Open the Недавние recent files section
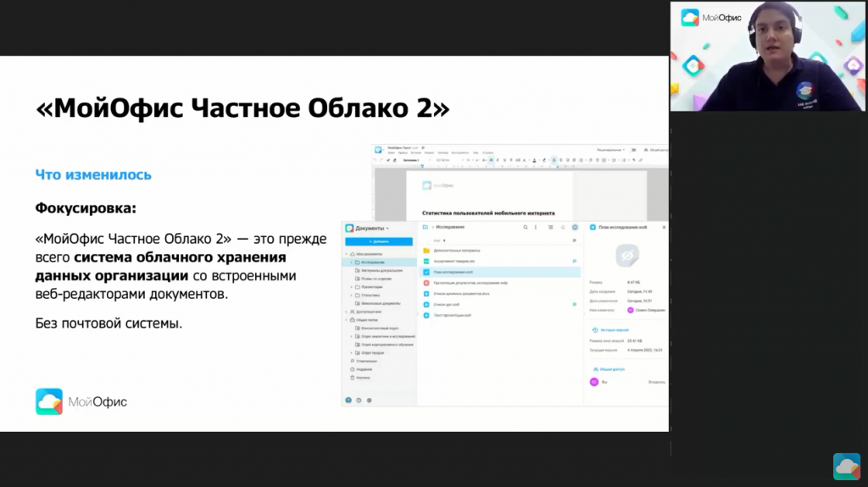This screenshot has width=868, height=487. [364, 369]
